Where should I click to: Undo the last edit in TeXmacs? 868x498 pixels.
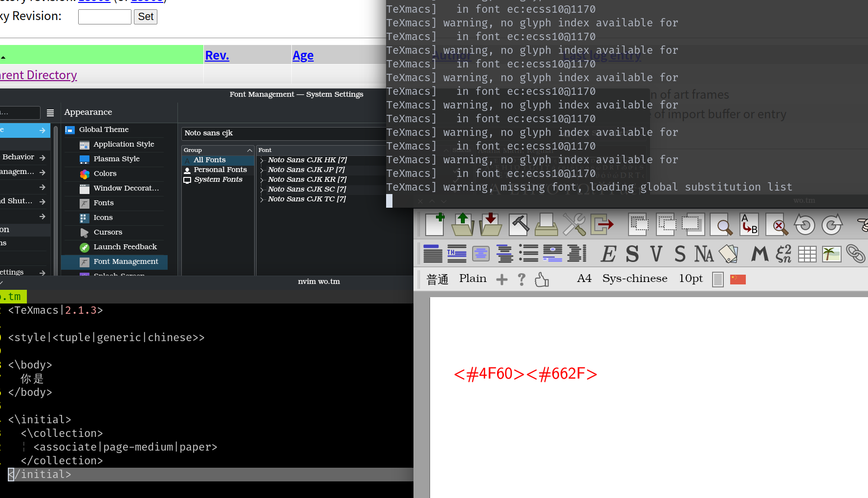(x=804, y=224)
